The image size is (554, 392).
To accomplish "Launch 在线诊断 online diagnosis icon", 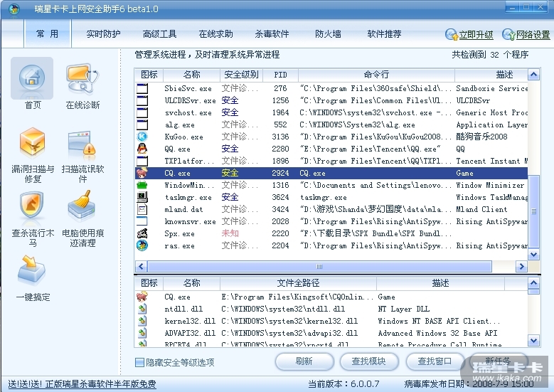I will (x=82, y=78).
